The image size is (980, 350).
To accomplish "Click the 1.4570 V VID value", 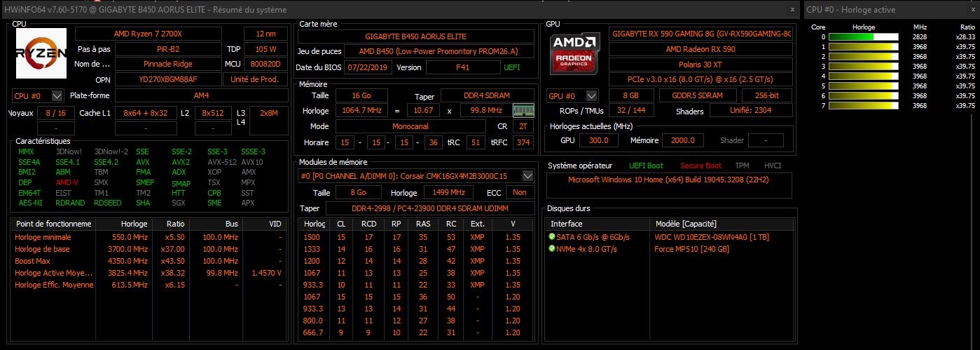I will tap(266, 273).
